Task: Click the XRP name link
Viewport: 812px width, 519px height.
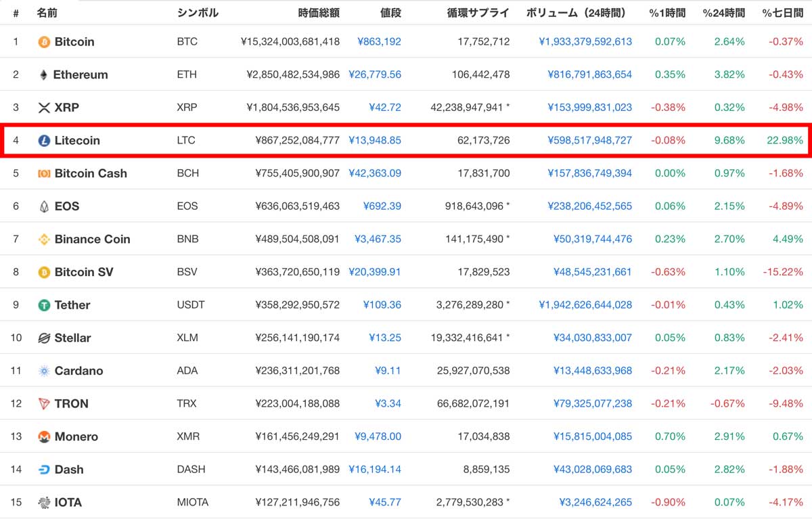Action: pos(67,108)
